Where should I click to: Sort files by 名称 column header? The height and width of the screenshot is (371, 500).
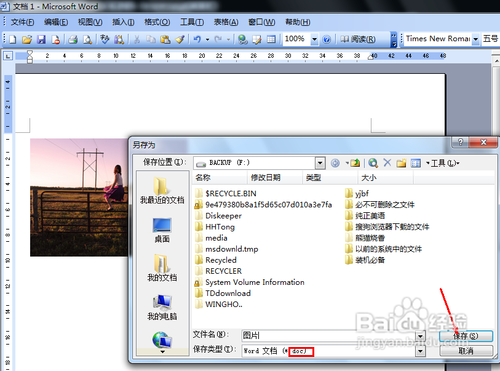(220, 178)
